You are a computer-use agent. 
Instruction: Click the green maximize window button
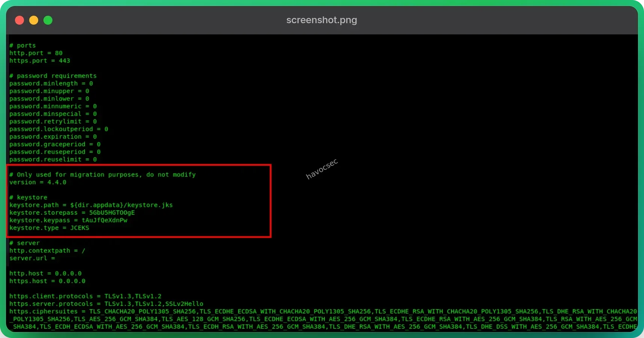click(x=48, y=20)
